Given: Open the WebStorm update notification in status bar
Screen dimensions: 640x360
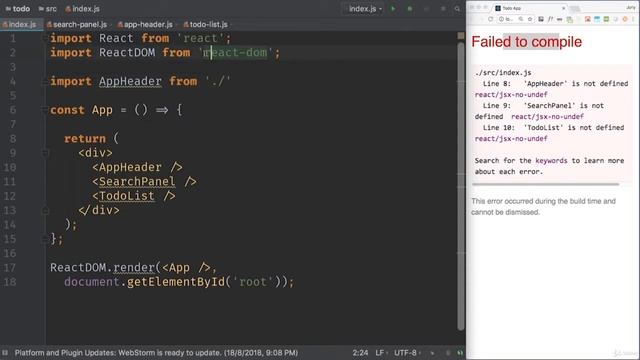Looking at the screenshot, I should (156, 353).
